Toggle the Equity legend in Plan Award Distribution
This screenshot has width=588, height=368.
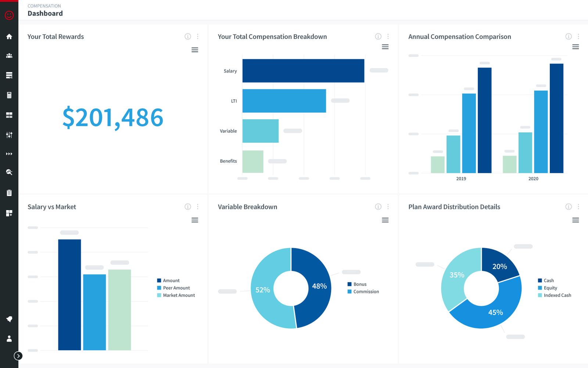[549, 288]
